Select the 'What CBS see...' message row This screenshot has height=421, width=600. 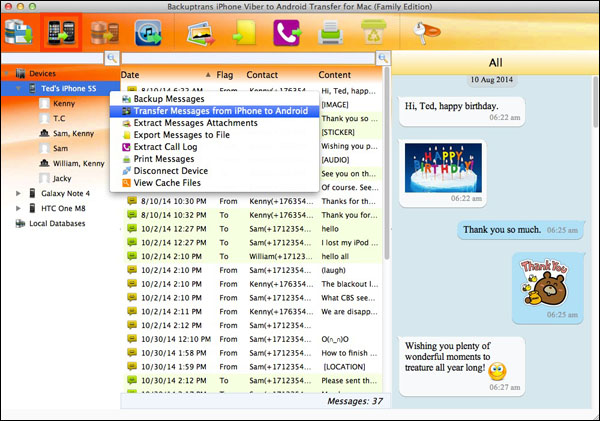253,298
